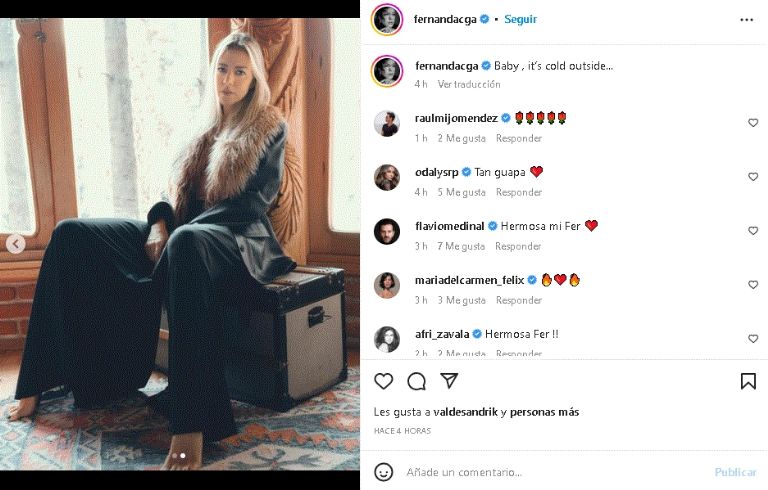Open the three-dot more options menu
The height and width of the screenshot is (490, 768).
(x=747, y=19)
